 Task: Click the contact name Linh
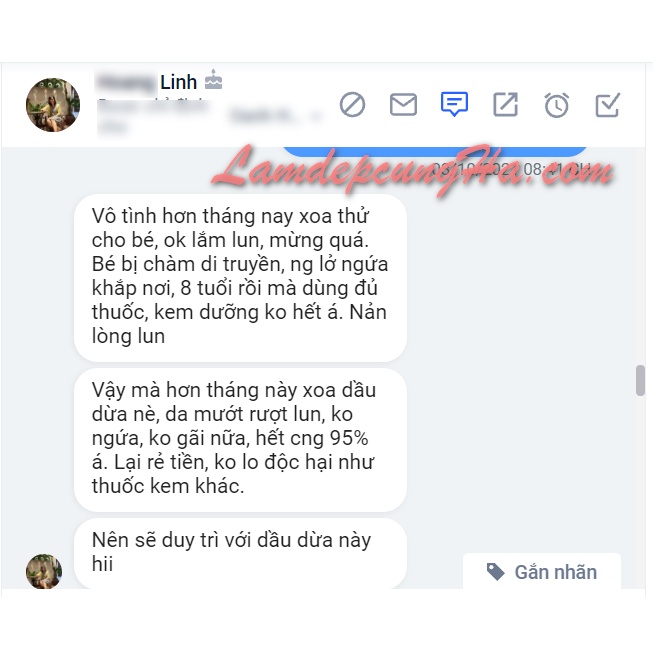[179, 82]
